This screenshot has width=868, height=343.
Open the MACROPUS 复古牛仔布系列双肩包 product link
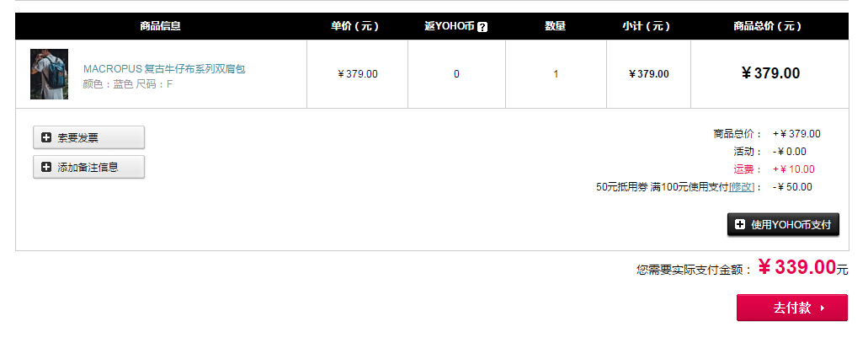[x=164, y=69]
